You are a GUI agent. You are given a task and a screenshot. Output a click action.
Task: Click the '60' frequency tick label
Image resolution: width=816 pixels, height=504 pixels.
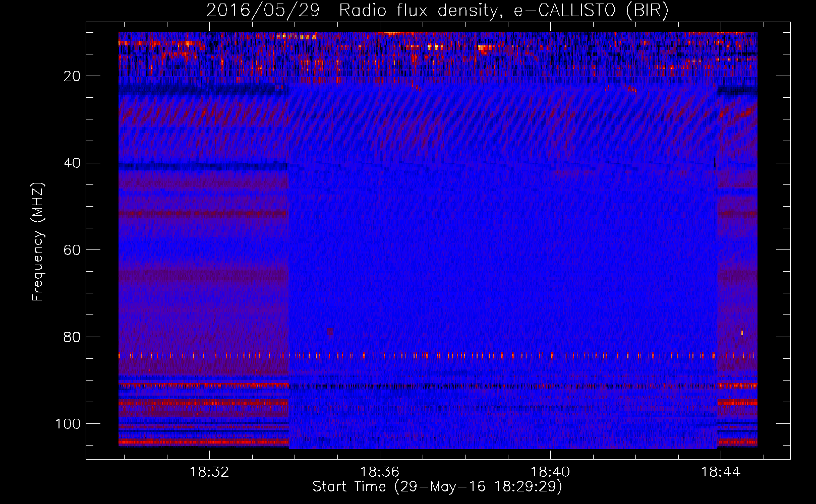pyautogui.click(x=72, y=250)
